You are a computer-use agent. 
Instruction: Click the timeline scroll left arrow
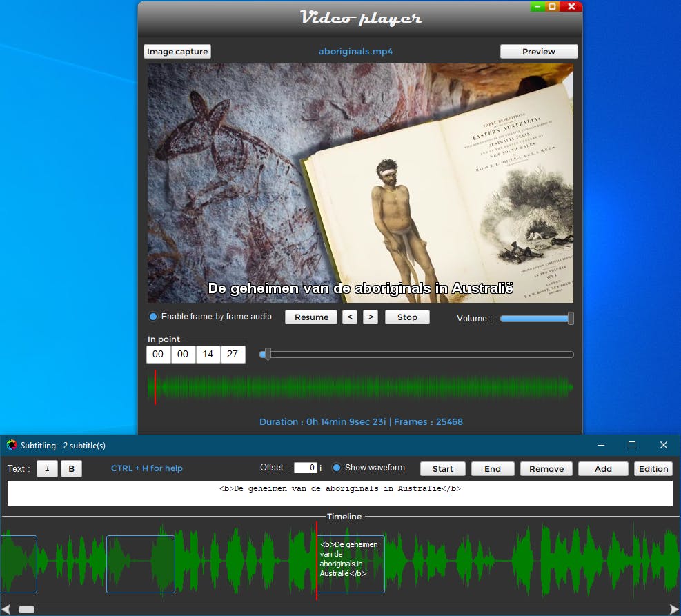[x=6, y=610]
